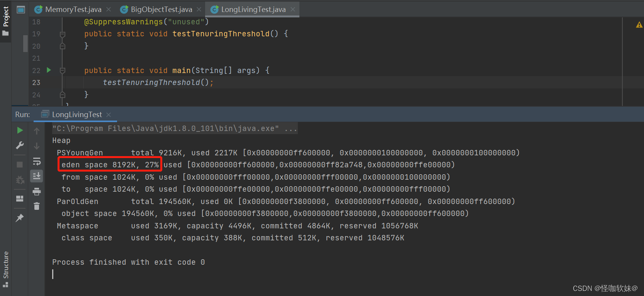Click 'Metaspace' line in console output

(x=238, y=226)
